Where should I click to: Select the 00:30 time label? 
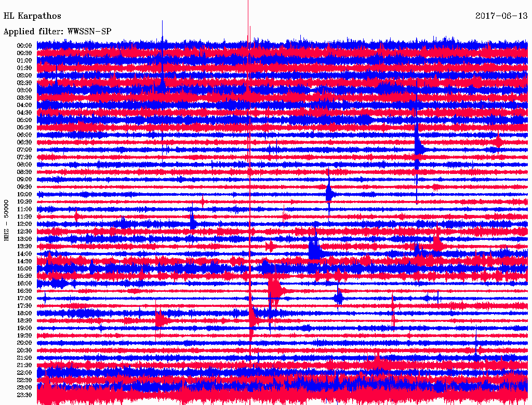point(24,53)
